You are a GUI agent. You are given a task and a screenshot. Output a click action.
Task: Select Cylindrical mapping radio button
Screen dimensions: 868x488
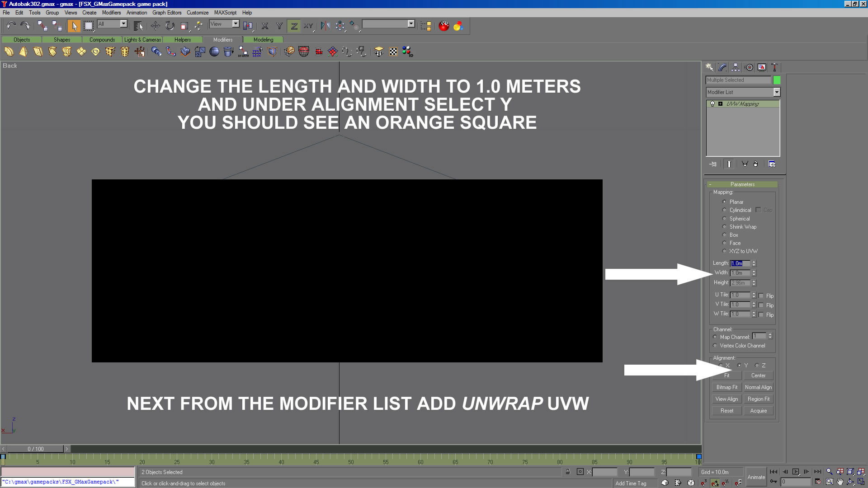724,210
